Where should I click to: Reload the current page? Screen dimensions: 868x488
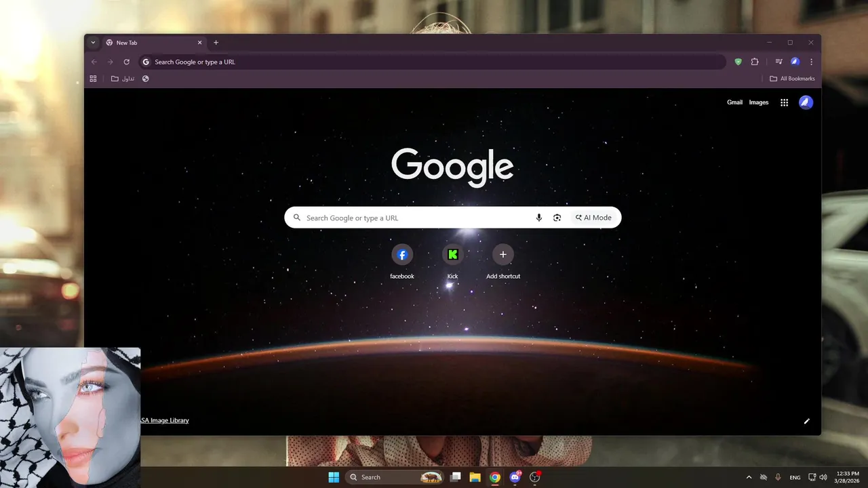[x=127, y=62]
